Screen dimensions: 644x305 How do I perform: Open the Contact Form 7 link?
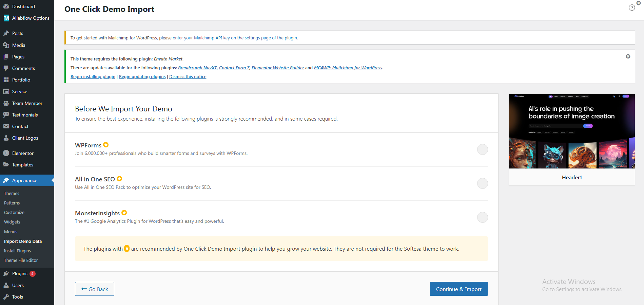coord(234,68)
